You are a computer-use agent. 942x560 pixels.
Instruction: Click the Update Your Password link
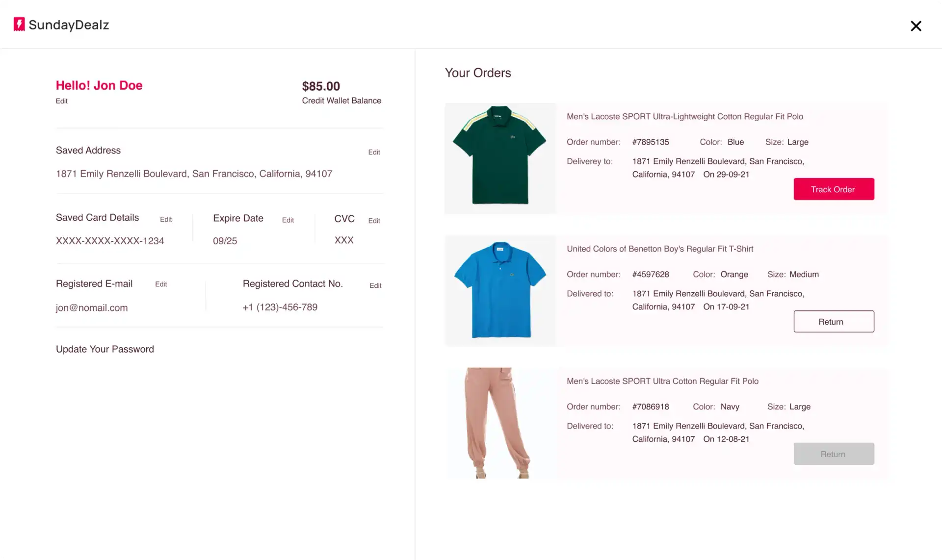[104, 349]
